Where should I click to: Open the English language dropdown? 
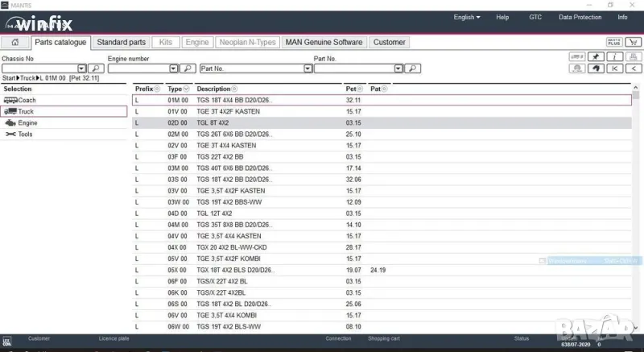(467, 17)
